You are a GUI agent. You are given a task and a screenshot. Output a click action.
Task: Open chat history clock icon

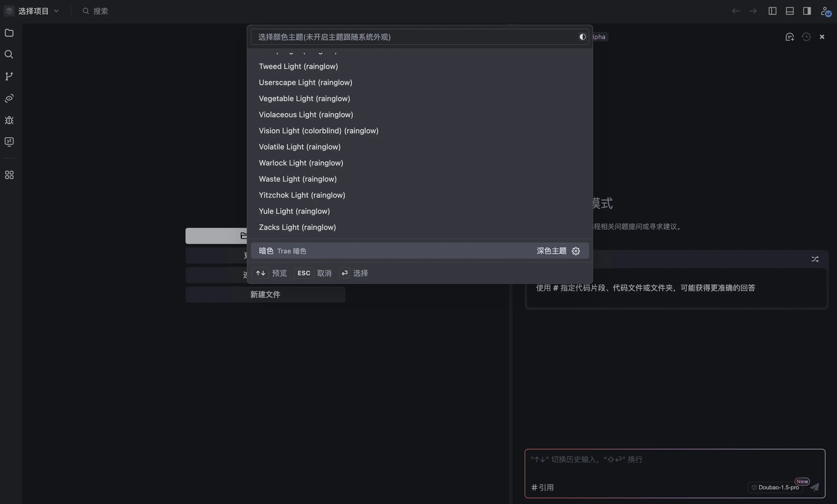click(806, 37)
